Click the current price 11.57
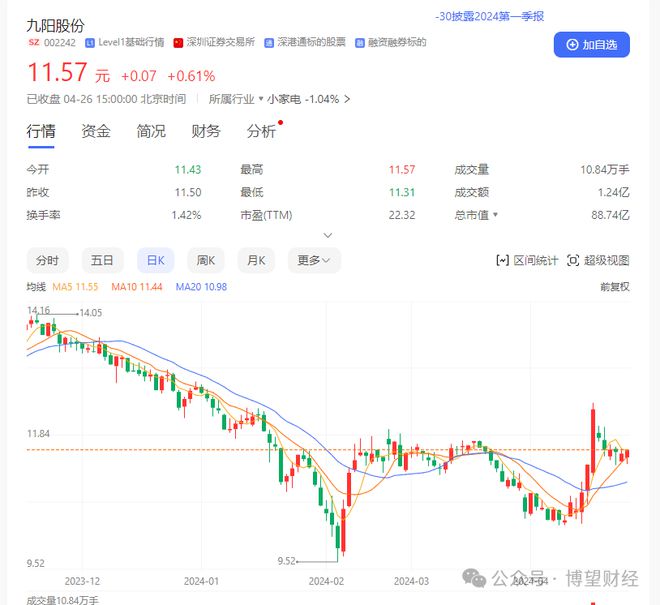660x605 pixels. (57, 72)
